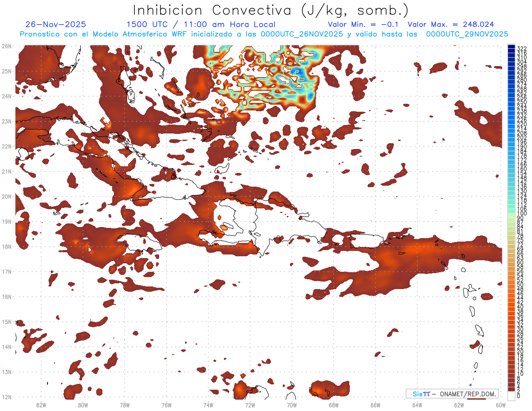Click the "64W" longitude label
The width and height of the screenshot is (532, 411).
[x=417, y=404]
